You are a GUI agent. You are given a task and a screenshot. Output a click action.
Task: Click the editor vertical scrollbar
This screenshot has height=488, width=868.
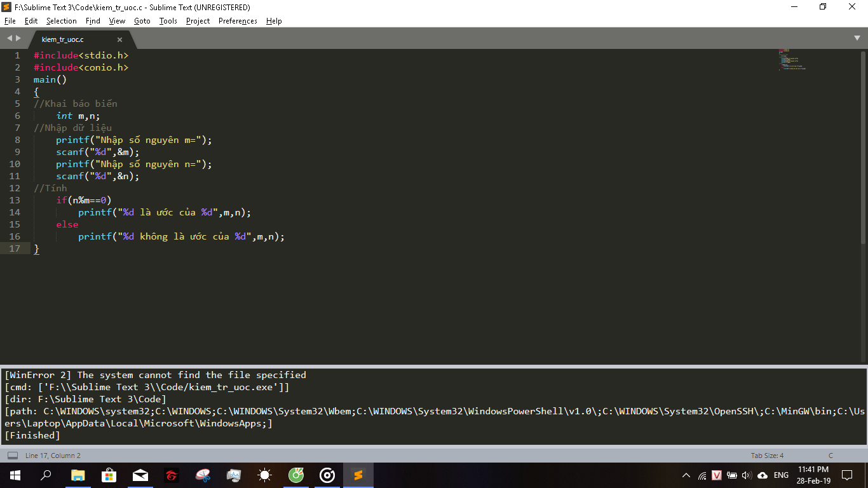(x=862, y=146)
